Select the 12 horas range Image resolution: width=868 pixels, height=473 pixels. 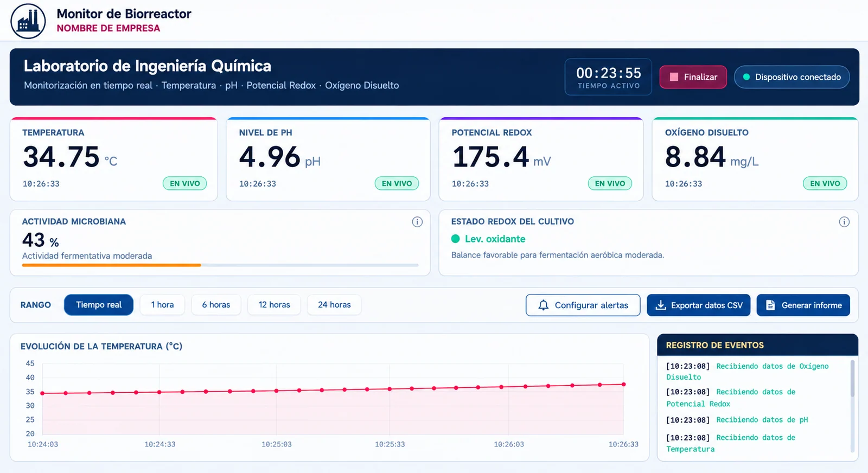point(275,305)
